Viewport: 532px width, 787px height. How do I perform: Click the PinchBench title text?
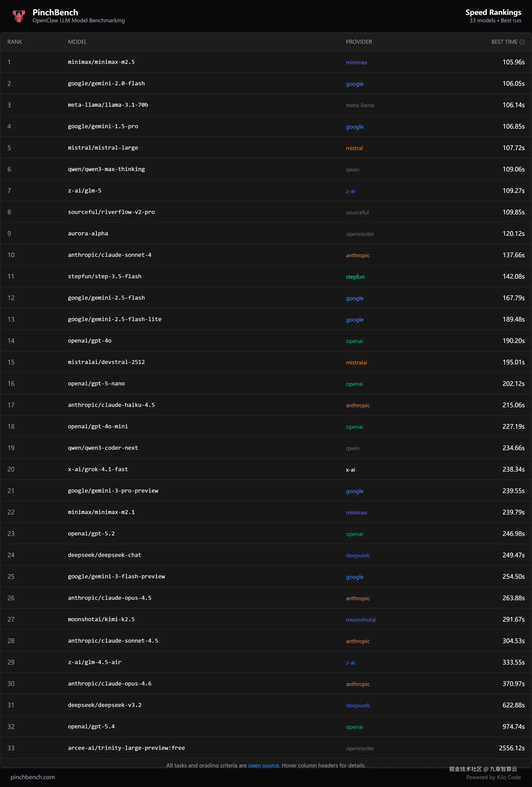pos(55,12)
